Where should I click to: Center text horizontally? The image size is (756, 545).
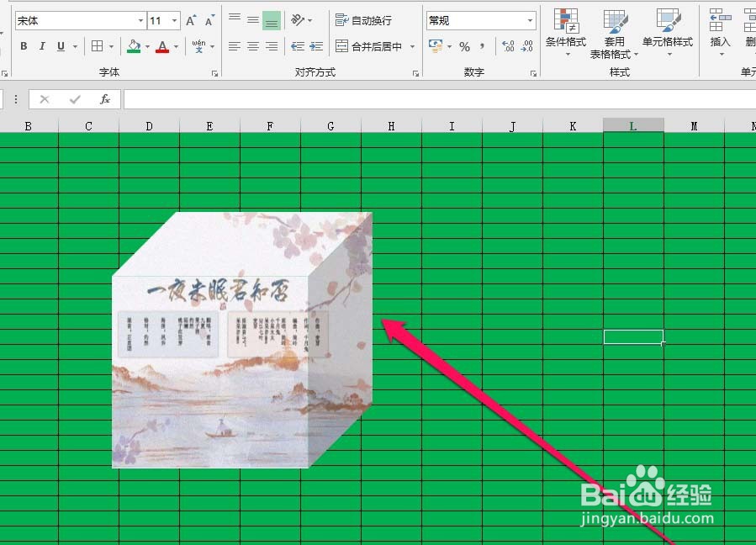click(x=253, y=46)
